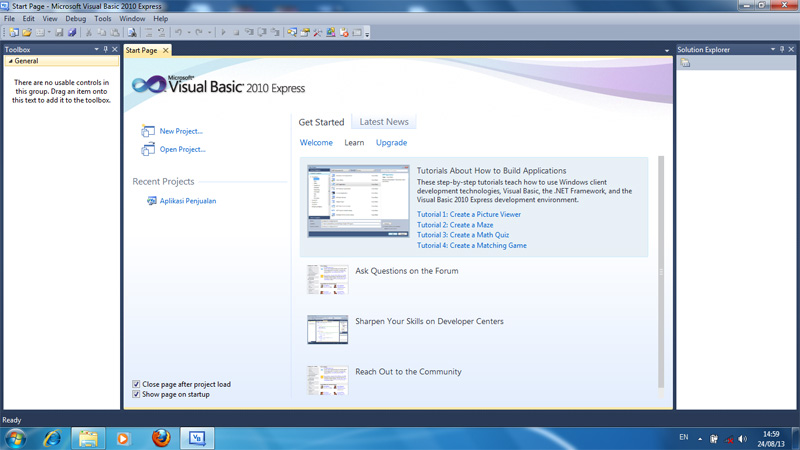
Task: Open Tutorial 1: Create a Picture Viewer
Action: [x=469, y=214]
